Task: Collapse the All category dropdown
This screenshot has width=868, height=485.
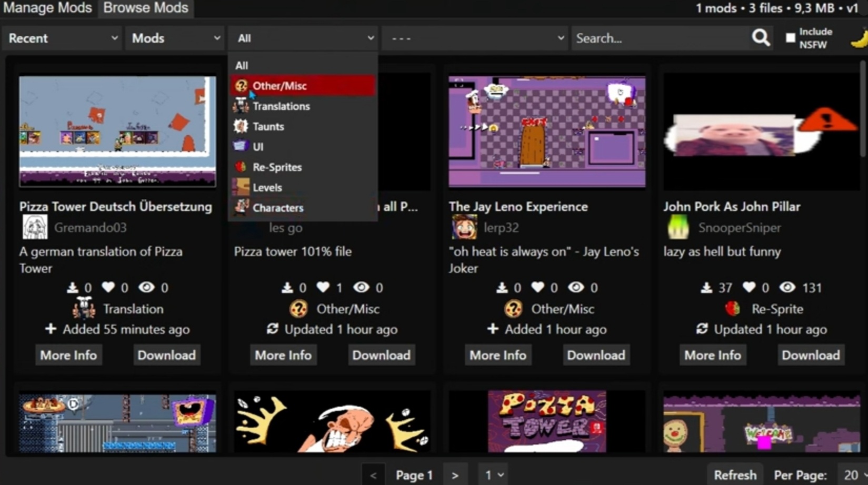Action: (303, 38)
